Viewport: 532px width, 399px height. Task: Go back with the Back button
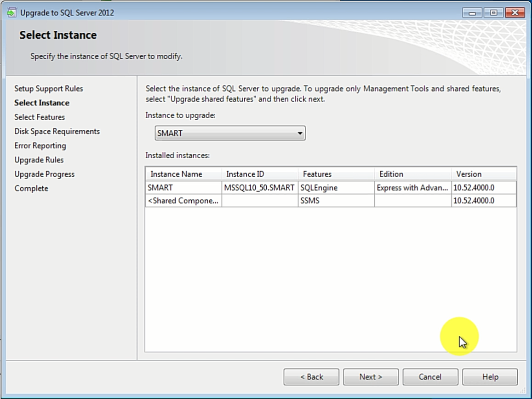(x=311, y=376)
